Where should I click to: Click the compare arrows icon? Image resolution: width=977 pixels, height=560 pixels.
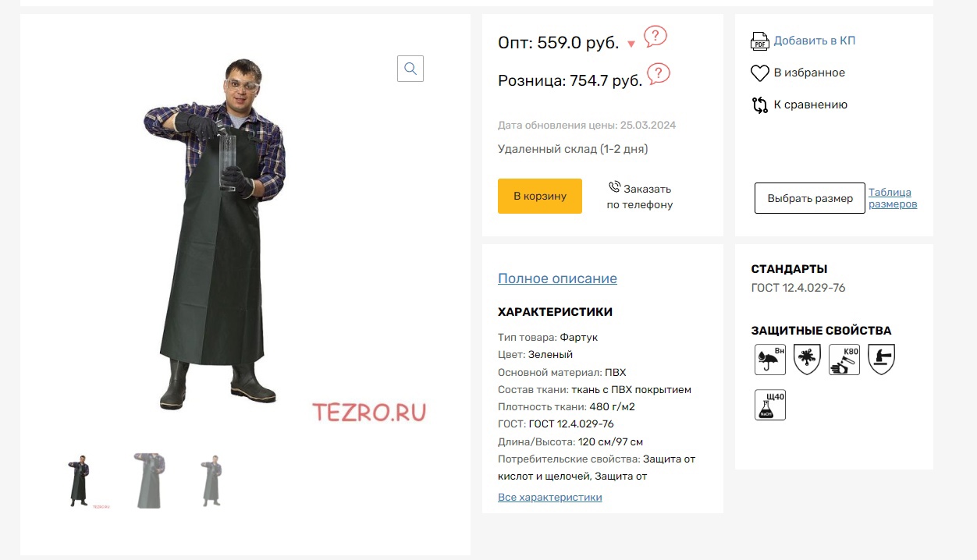760,105
